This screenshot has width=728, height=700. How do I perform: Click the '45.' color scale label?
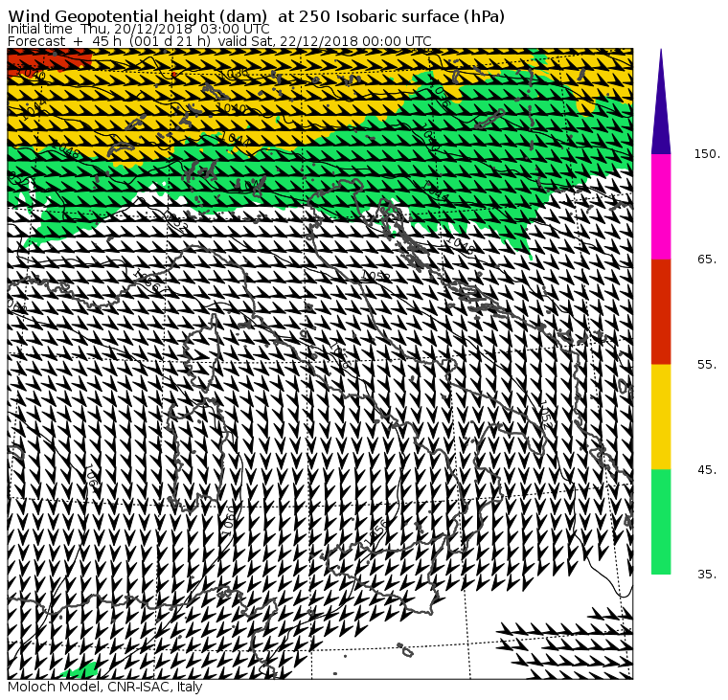click(707, 470)
